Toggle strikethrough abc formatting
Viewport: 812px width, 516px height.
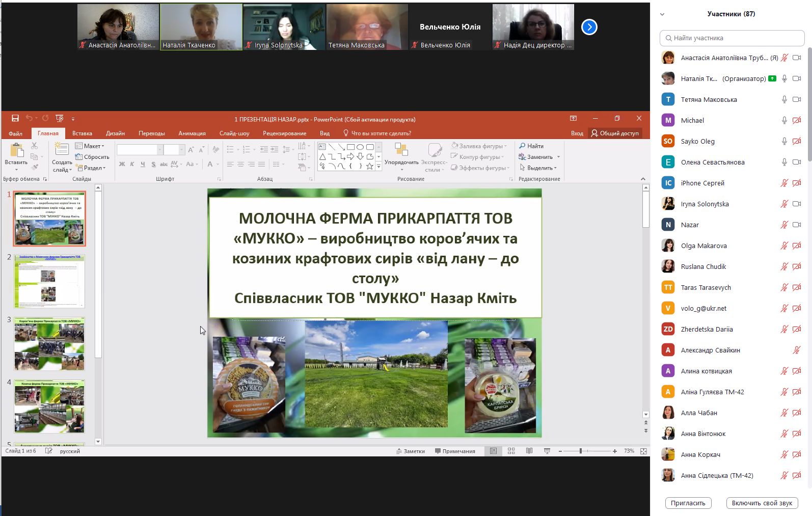coord(164,164)
